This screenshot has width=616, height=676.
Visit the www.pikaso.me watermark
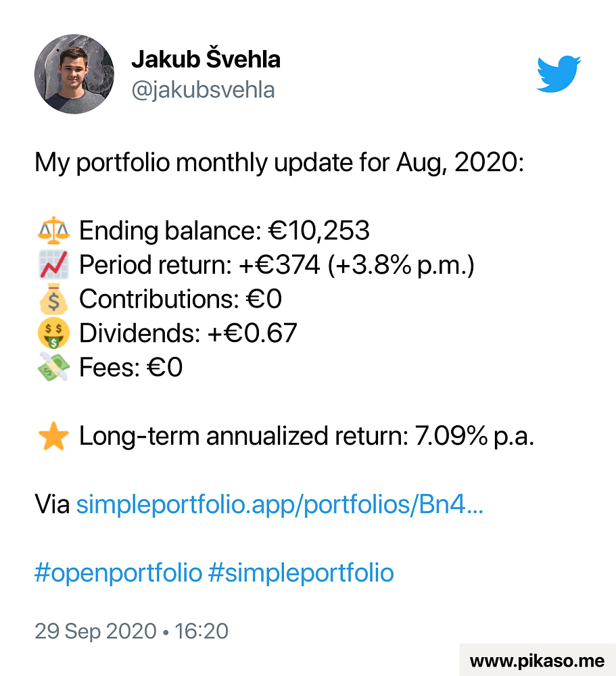(538, 660)
